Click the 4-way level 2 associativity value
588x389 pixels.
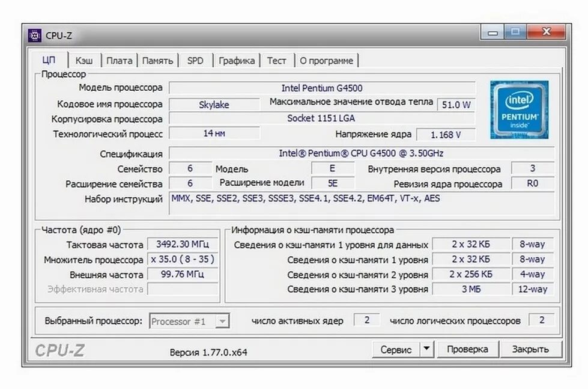533,274
